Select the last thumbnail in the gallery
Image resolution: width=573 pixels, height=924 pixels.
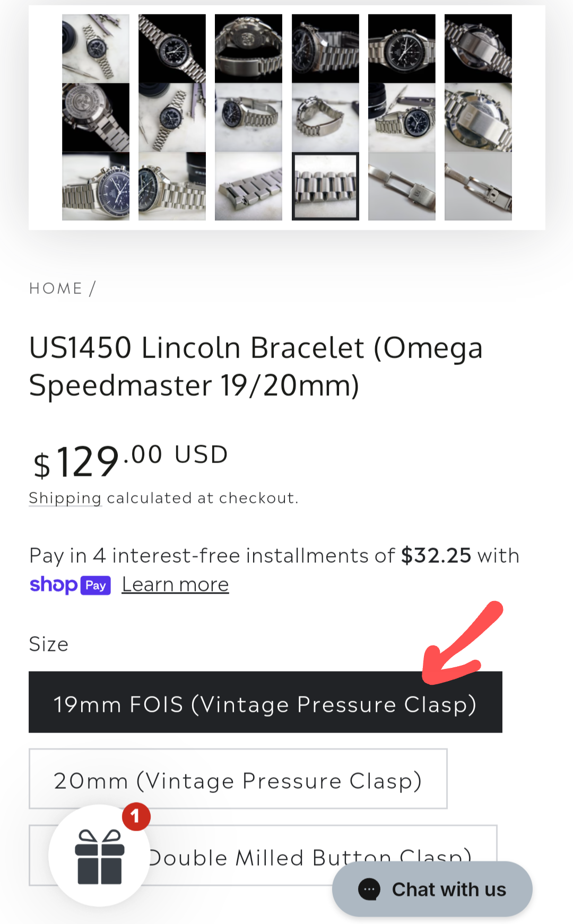click(x=478, y=186)
